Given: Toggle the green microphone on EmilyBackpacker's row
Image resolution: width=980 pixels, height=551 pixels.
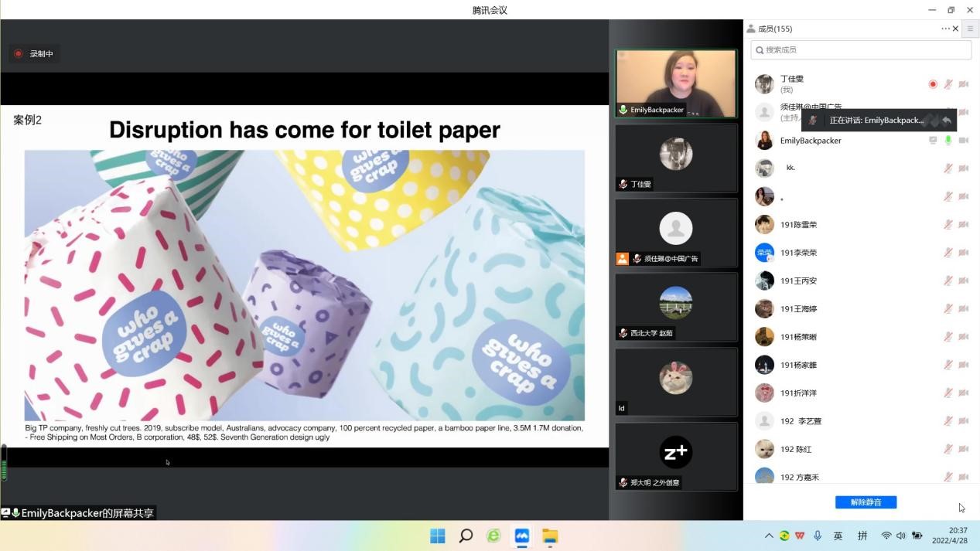Looking at the screenshot, I should click(x=948, y=141).
